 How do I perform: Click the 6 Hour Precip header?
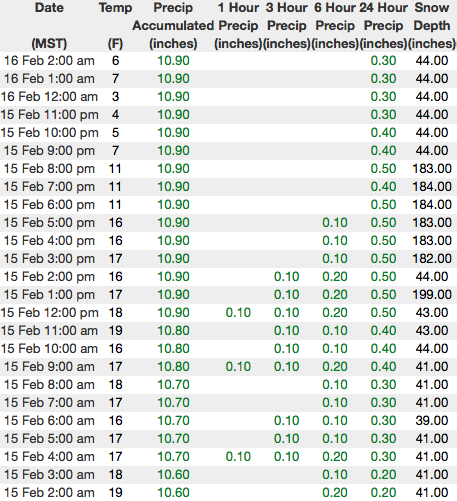coord(335,26)
